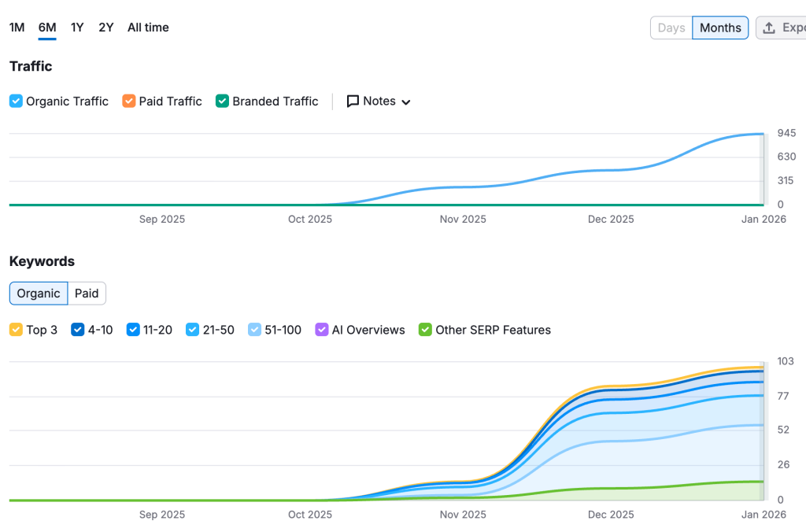Screen dimensions: 806x532
Task: Hide the Top 3 keyword series
Action: click(x=16, y=330)
